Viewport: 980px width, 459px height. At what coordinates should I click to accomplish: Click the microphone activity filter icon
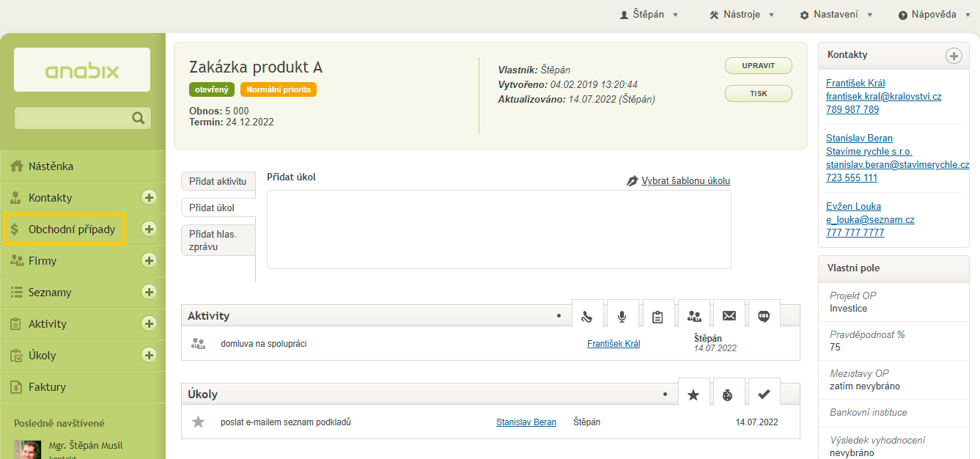click(x=622, y=316)
